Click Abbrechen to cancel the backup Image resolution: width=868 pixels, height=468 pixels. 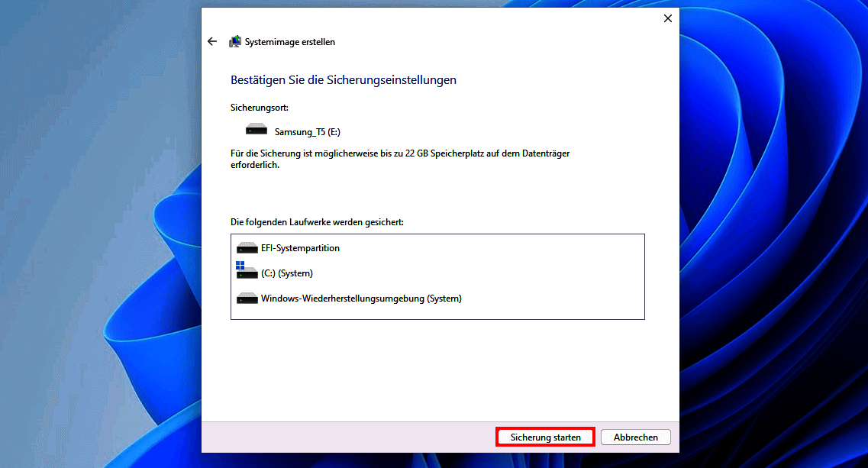tap(635, 437)
